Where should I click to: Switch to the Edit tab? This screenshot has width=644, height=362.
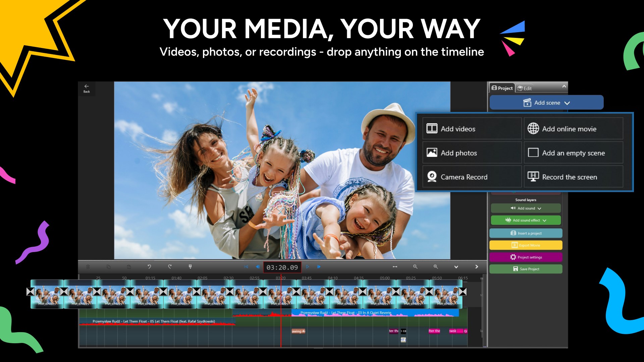525,88
